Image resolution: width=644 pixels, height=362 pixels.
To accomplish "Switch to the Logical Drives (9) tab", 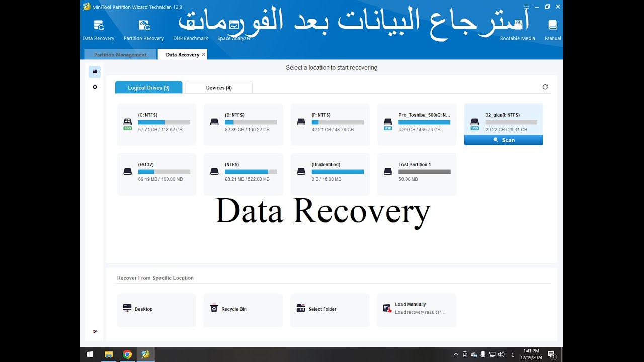I will click(148, 87).
